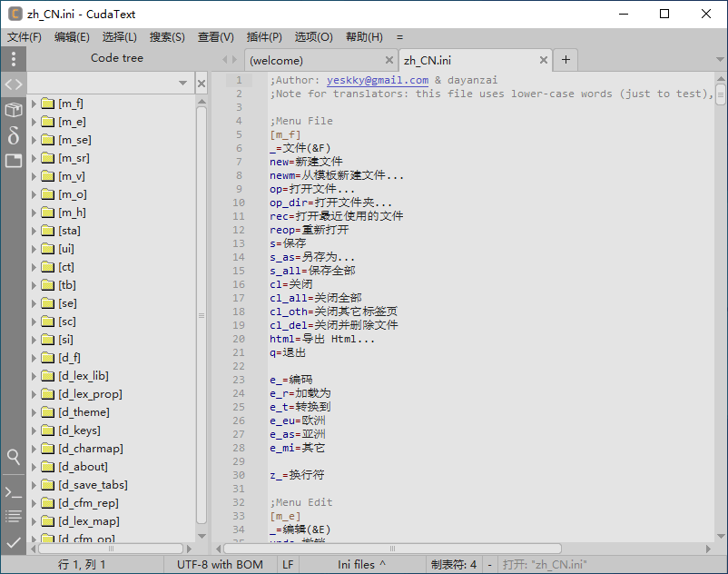The width and height of the screenshot is (728, 574).
Task: Click the code tree horizontal scrollbar thumb
Action: (111, 549)
